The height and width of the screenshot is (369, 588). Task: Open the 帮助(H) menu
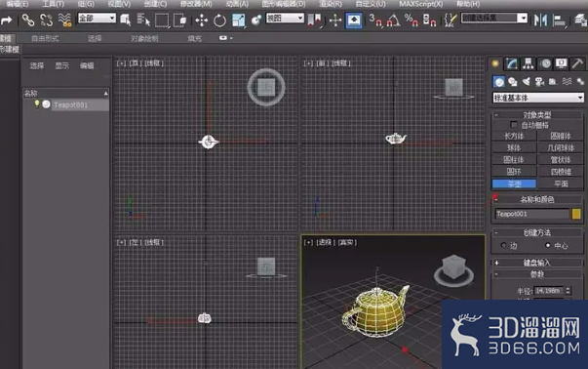(x=468, y=4)
